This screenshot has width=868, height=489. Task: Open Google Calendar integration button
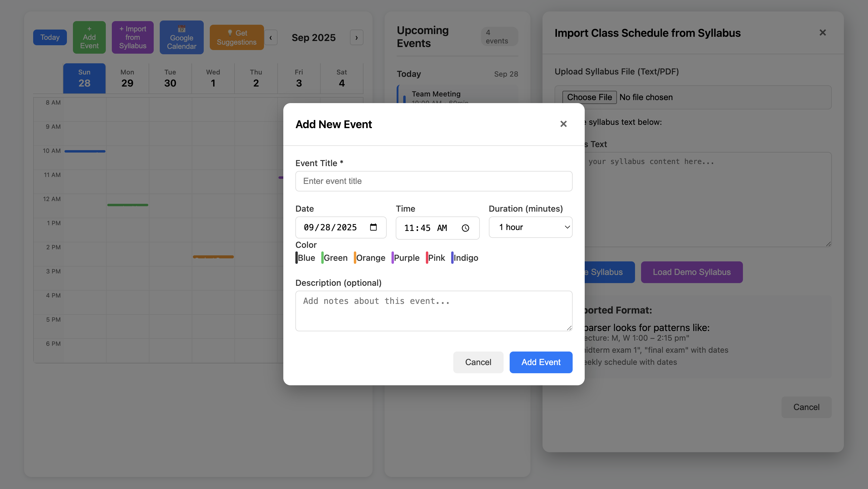181,37
